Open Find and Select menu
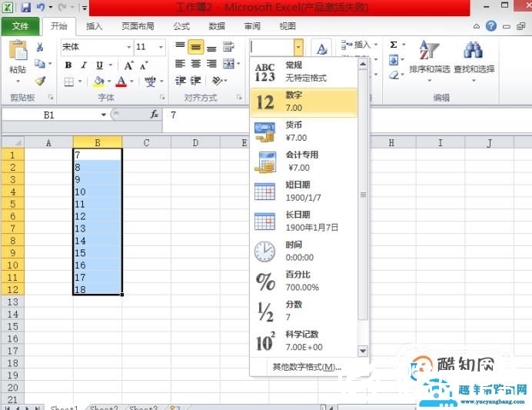The image size is (532, 410). [x=474, y=61]
